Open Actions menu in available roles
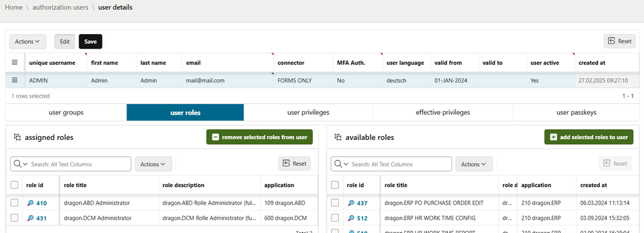This screenshot has height=233, width=644. (474, 164)
